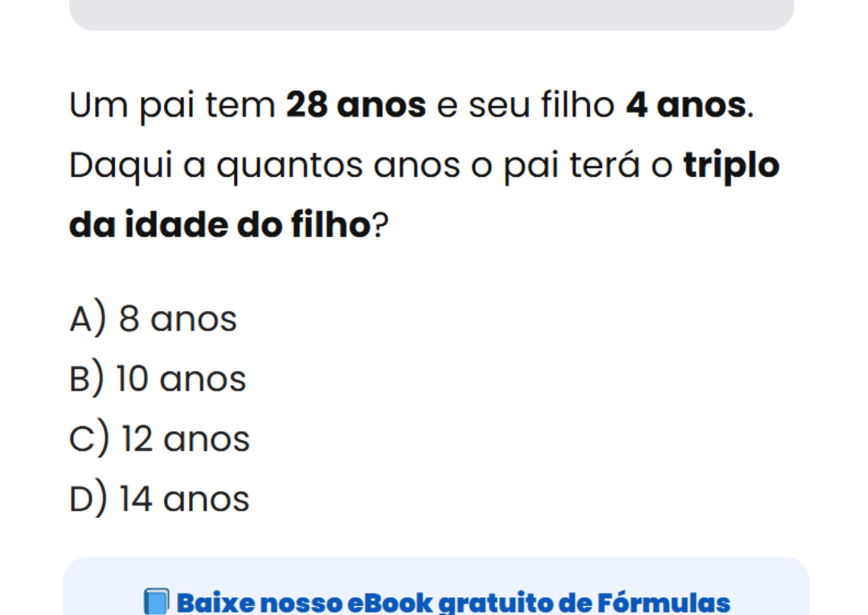Click the bold word "triplo"
The image size is (868, 615).
pos(731,166)
